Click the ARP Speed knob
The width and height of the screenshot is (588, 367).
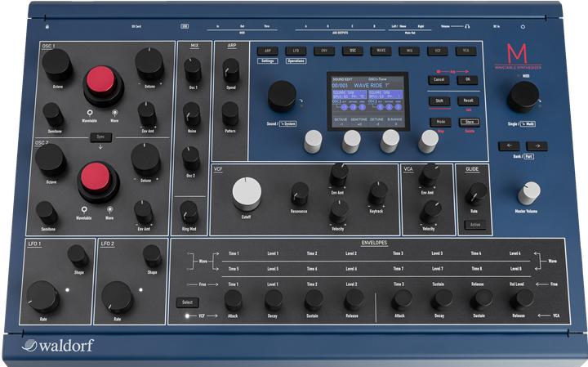click(231, 70)
